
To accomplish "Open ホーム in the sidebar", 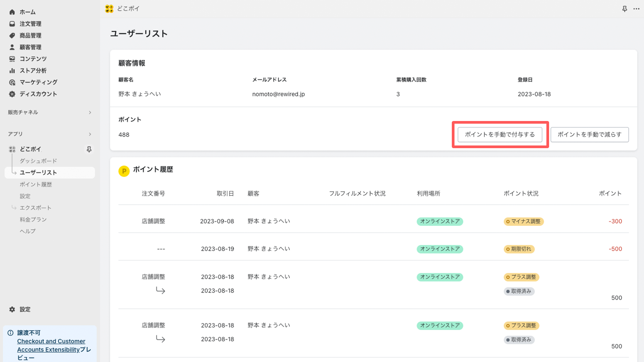I will pyautogui.click(x=28, y=12).
